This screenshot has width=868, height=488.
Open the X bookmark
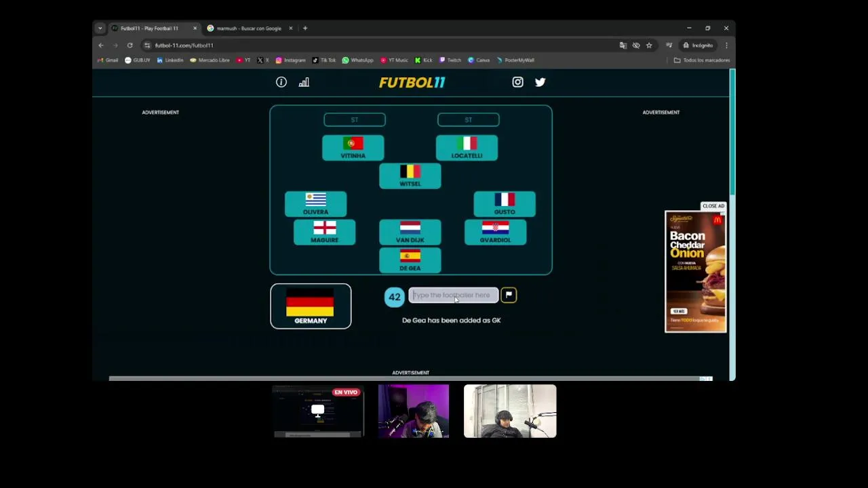click(x=263, y=60)
